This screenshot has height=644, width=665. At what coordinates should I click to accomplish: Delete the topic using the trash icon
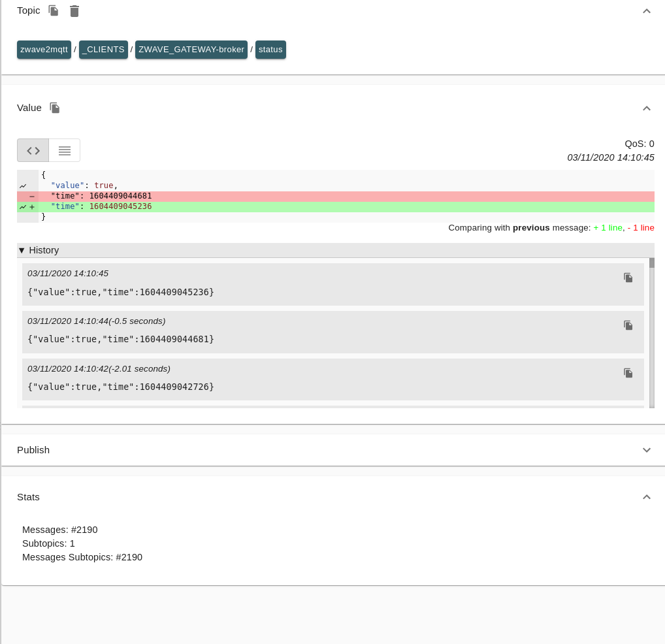point(74,10)
